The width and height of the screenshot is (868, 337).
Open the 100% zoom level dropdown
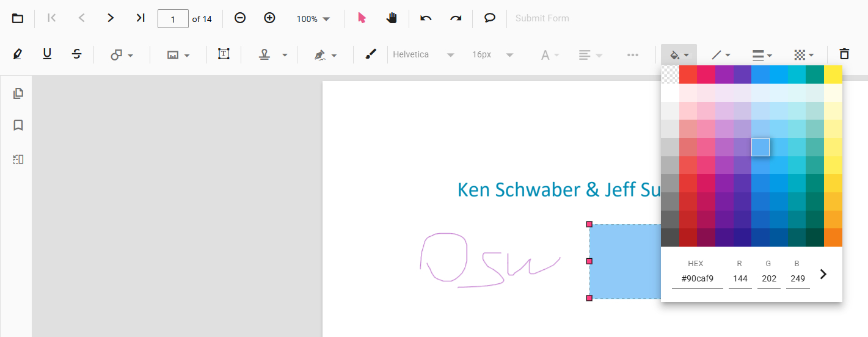313,19
